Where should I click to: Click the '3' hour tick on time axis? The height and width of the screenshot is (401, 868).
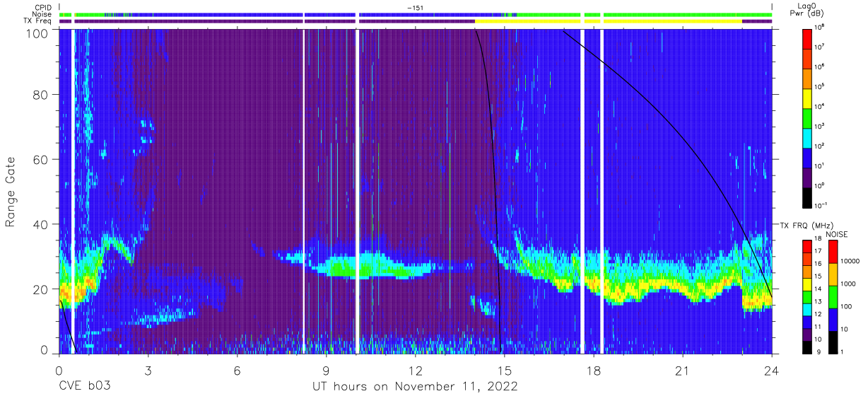click(148, 371)
